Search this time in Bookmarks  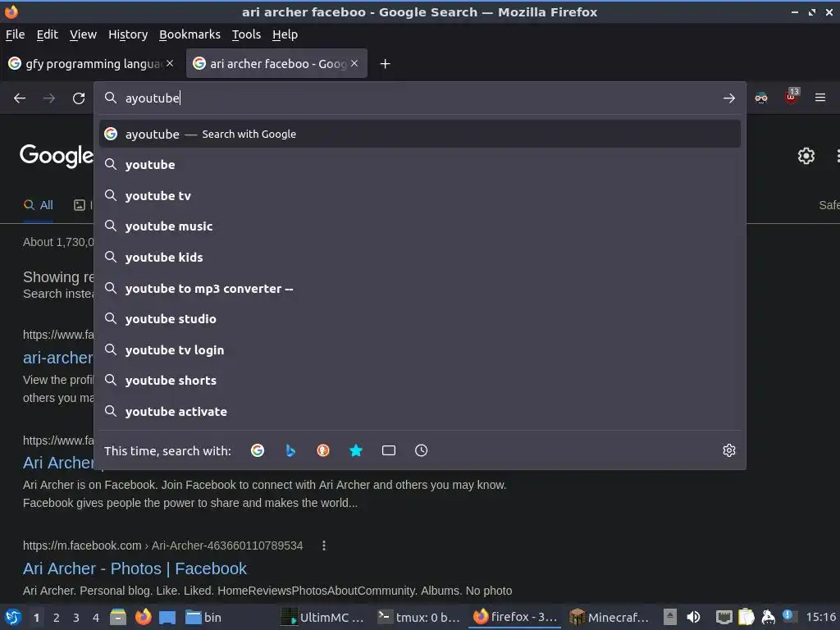[356, 450]
